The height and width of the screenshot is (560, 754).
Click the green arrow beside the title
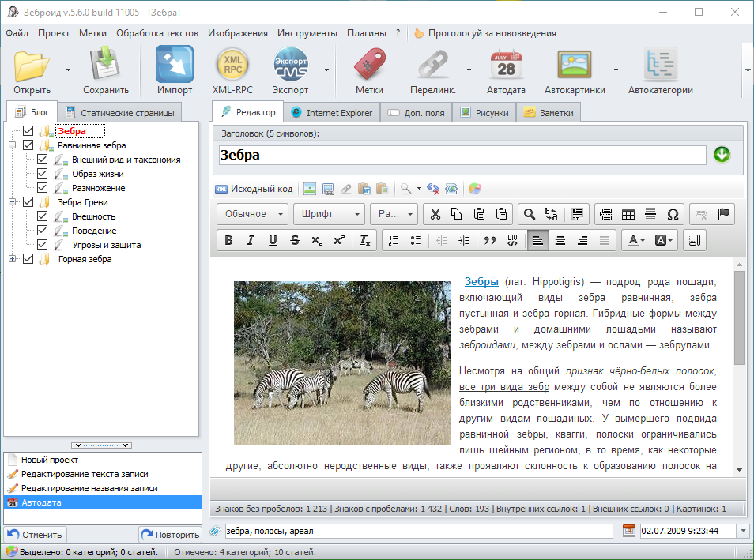pyautogui.click(x=722, y=155)
